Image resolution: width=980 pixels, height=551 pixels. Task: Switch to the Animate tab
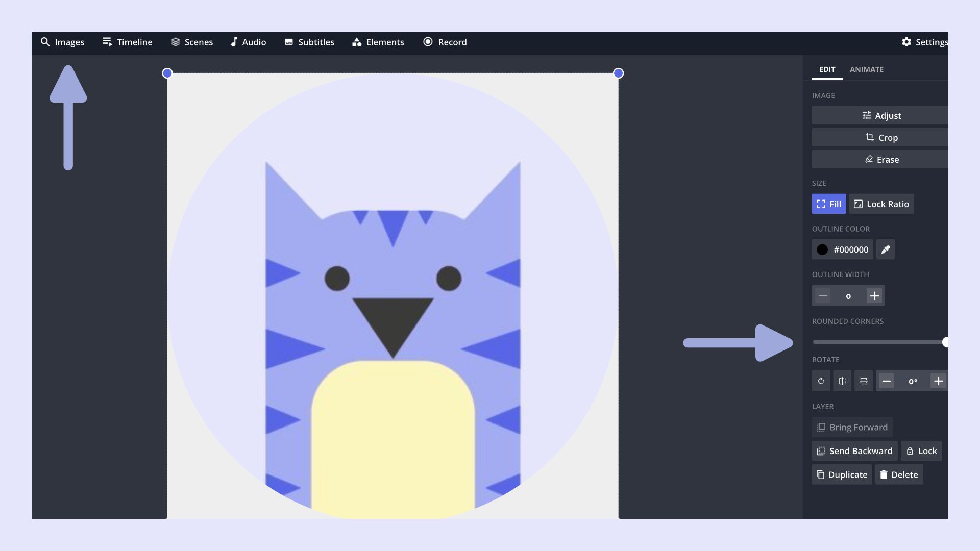pos(866,69)
